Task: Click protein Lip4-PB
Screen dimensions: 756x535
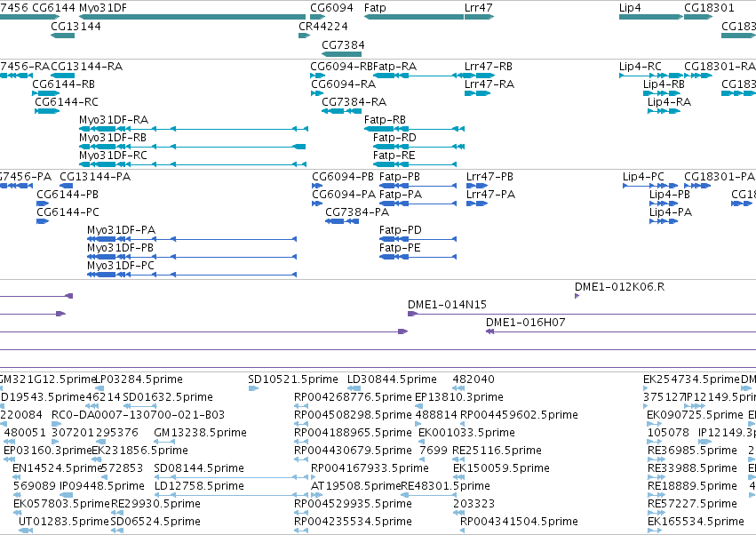Action: 664,204
